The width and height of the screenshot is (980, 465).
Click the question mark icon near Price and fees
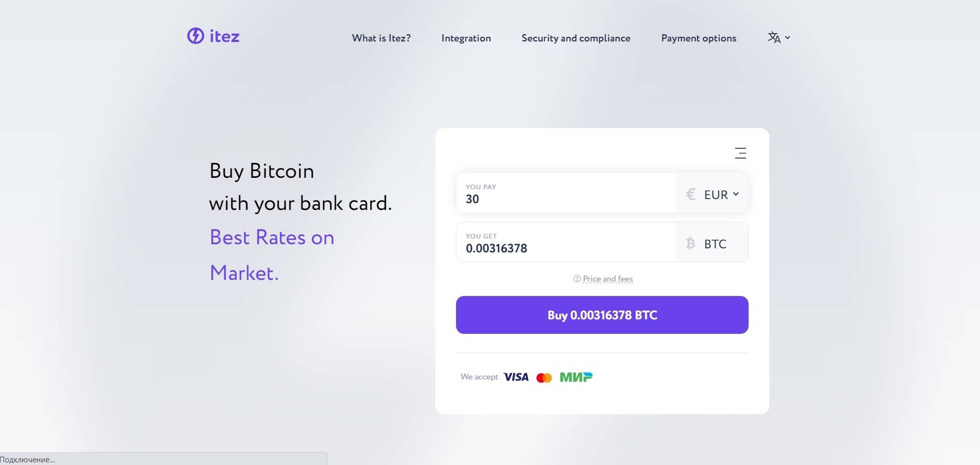pyautogui.click(x=577, y=279)
